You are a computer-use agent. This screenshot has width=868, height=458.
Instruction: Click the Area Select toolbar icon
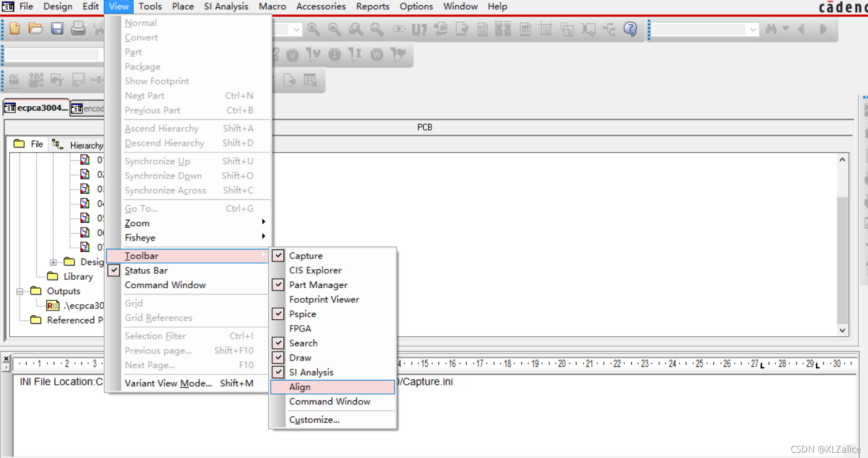click(567, 30)
